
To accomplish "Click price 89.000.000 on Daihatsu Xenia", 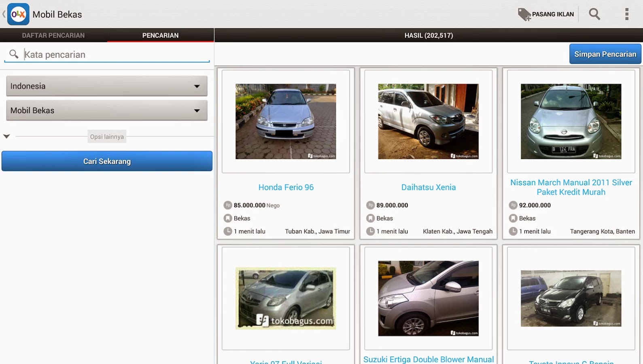I will pyautogui.click(x=392, y=205).
